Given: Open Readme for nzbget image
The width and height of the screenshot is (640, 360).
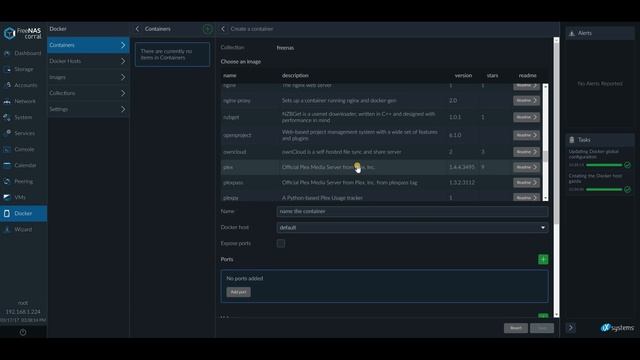Looking at the screenshot, I should click(x=527, y=117).
